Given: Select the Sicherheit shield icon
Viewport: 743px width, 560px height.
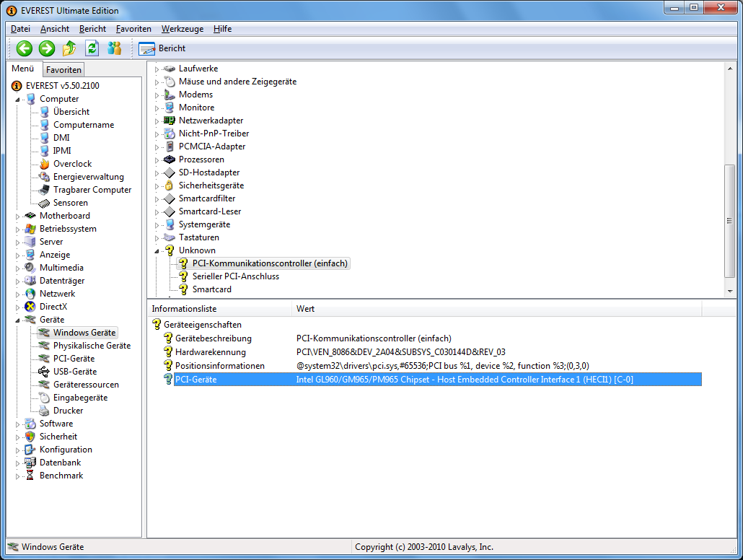Looking at the screenshot, I should (30, 437).
